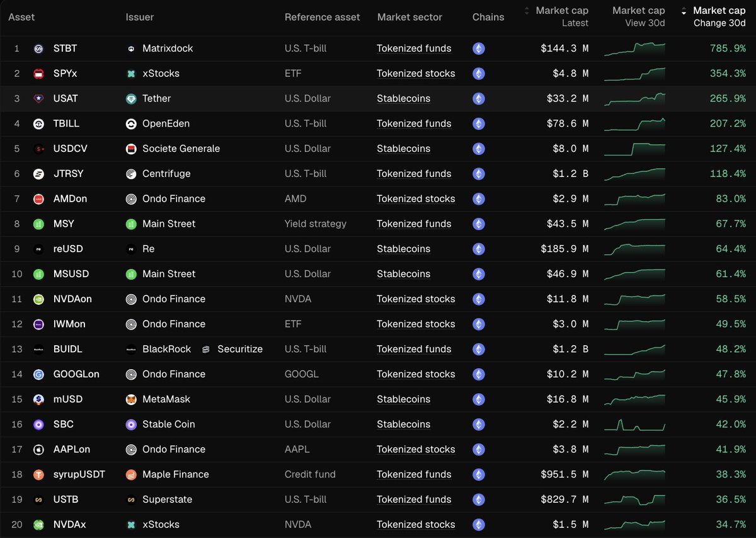Click the Reference asset column header
Screen dimensions: 756x538
322,17
